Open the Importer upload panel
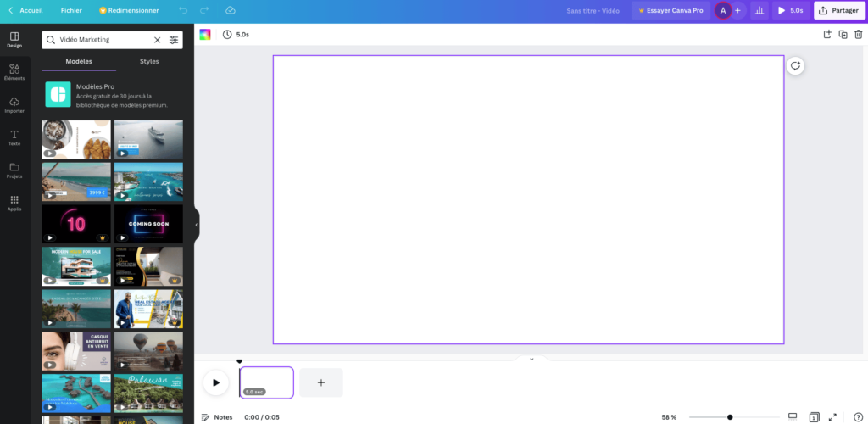This screenshot has width=868, height=424. [14, 105]
